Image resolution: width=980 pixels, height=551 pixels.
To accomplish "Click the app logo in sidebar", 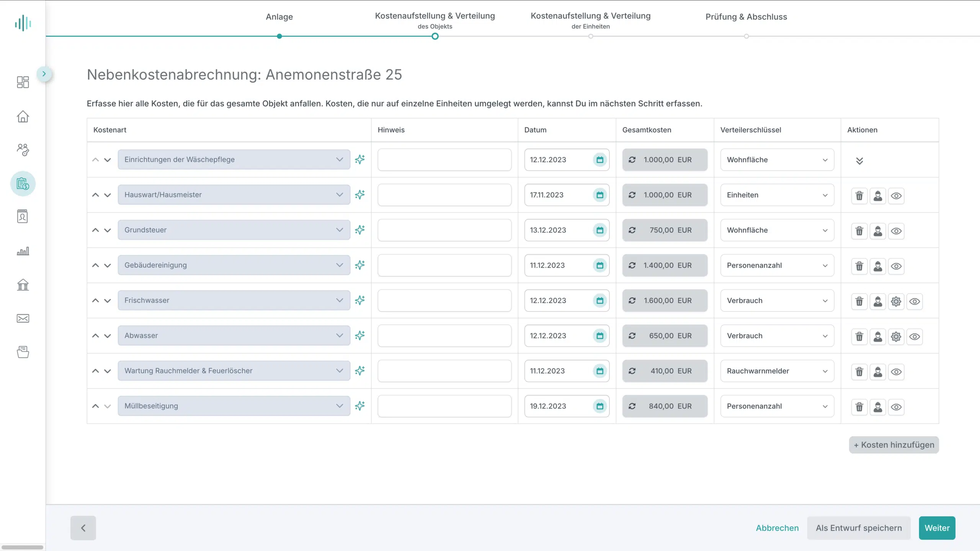I will click(x=23, y=23).
